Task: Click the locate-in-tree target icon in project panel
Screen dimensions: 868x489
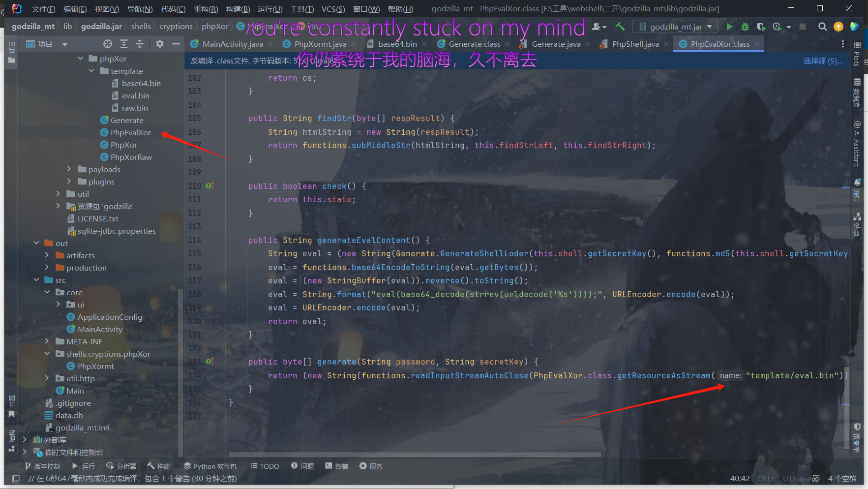Action: [108, 44]
